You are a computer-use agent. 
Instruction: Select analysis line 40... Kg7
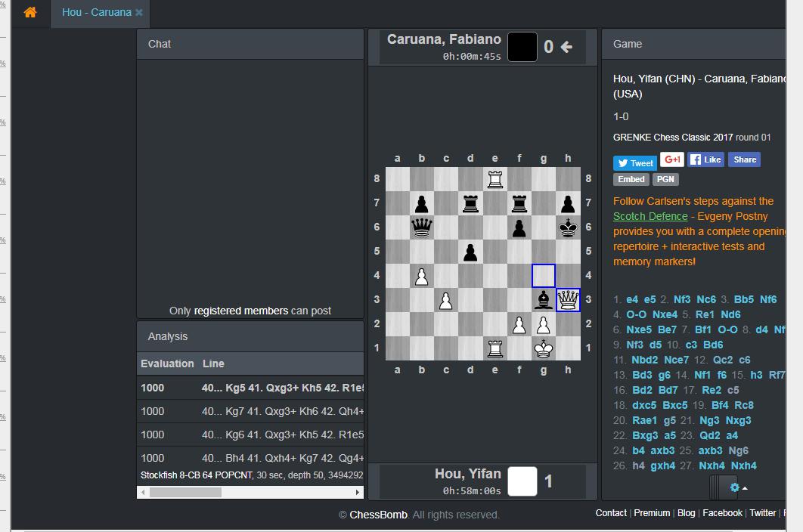(250, 411)
